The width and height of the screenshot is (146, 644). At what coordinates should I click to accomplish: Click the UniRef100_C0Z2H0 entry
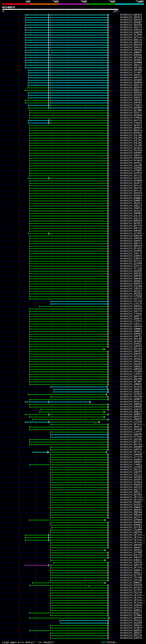(x=131, y=422)
